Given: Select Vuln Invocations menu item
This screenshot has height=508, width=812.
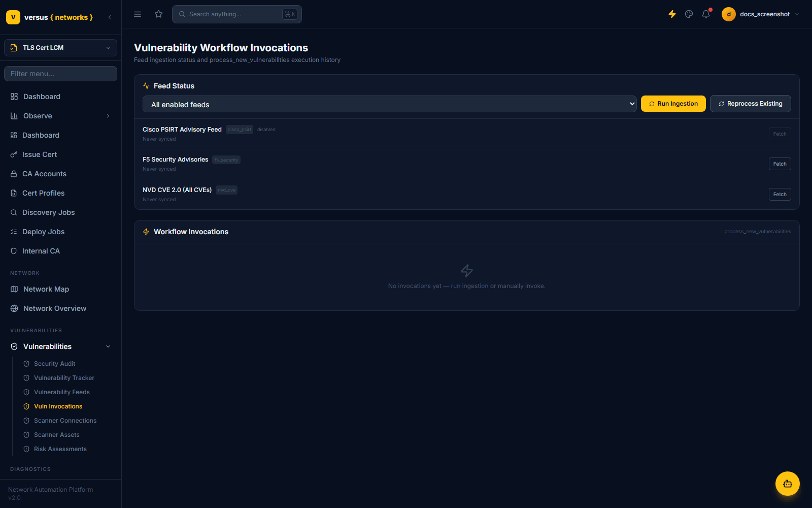Looking at the screenshot, I should [x=58, y=406].
